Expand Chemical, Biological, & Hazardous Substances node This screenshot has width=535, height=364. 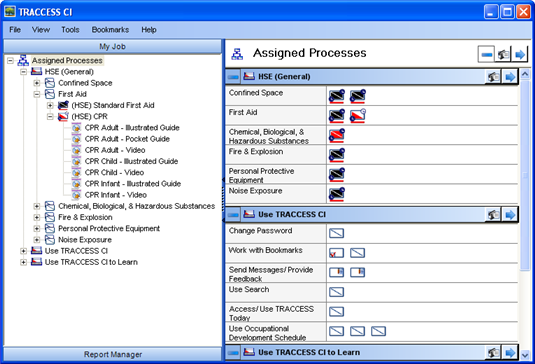37,206
